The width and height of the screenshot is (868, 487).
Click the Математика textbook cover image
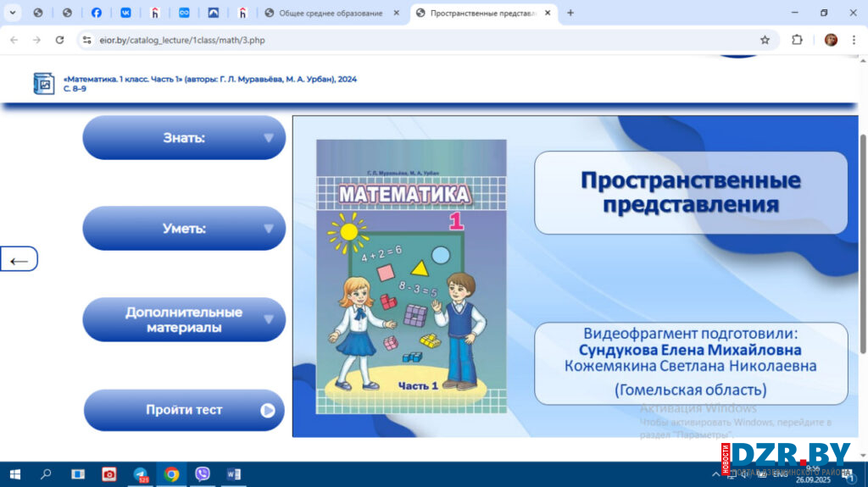click(411, 277)
